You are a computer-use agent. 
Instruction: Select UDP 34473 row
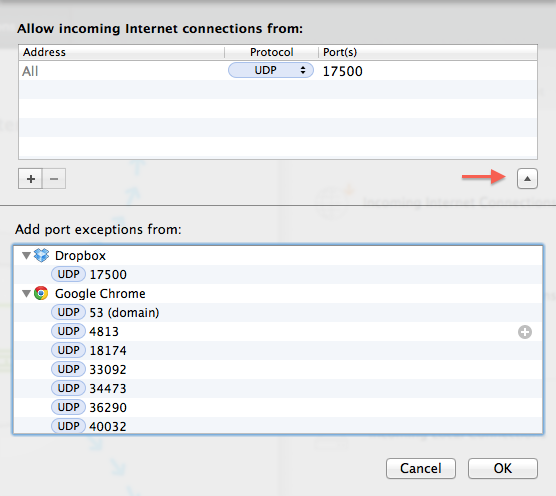278,389
